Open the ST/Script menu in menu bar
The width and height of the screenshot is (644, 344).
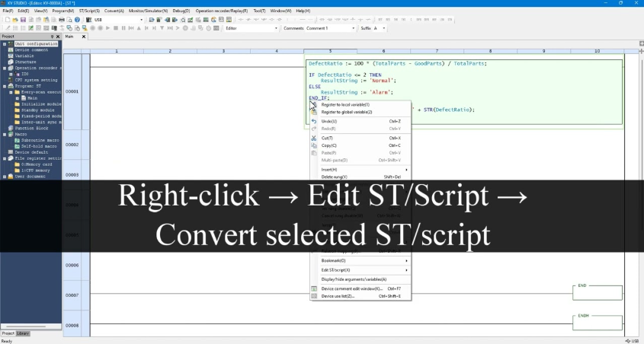point(90,11)
